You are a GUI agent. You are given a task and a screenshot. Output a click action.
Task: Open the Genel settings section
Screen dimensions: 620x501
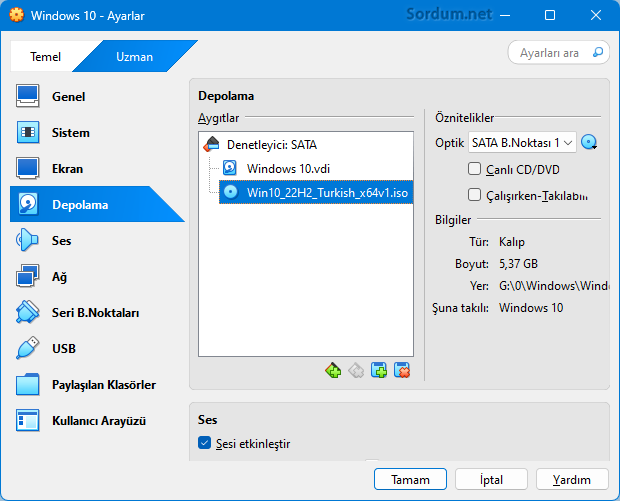click(x=95, y=96)
